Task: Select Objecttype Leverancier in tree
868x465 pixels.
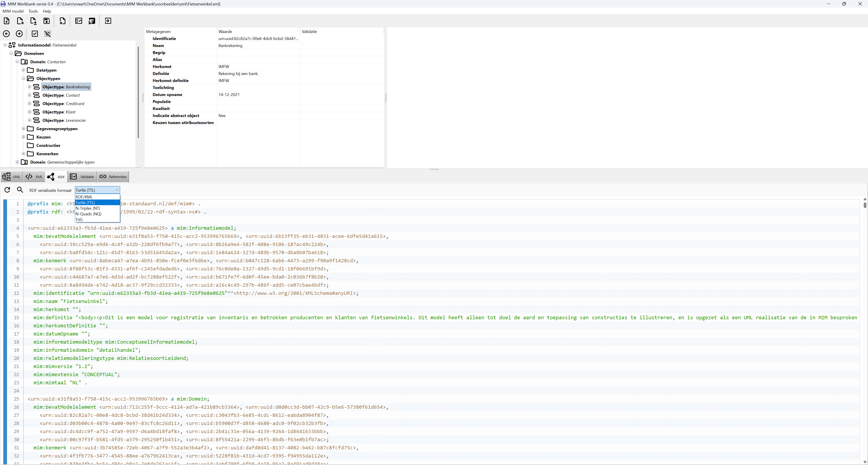Action: tap(64, 120)
